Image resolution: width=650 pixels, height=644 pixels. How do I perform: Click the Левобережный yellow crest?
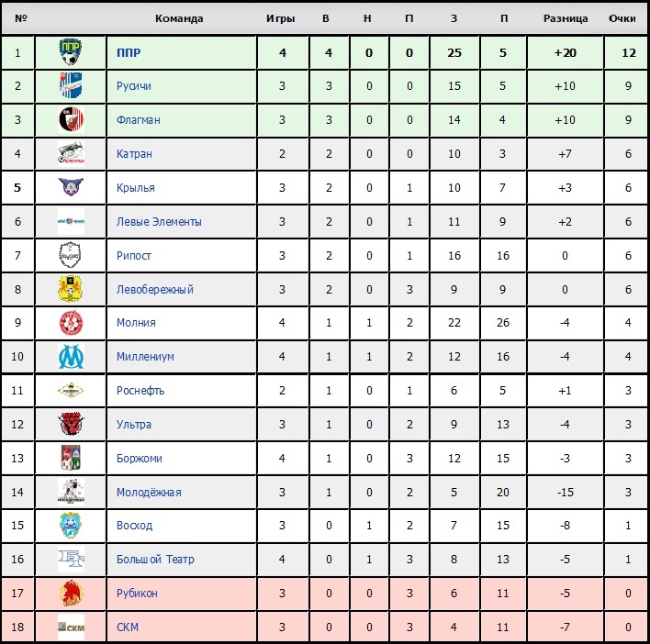71,289
